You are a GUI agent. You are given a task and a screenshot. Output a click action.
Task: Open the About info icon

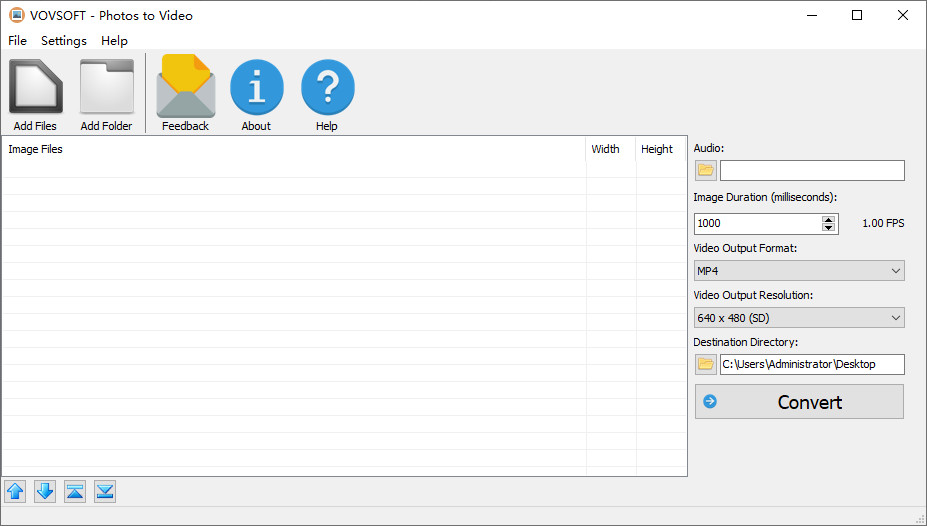[257, 87]
